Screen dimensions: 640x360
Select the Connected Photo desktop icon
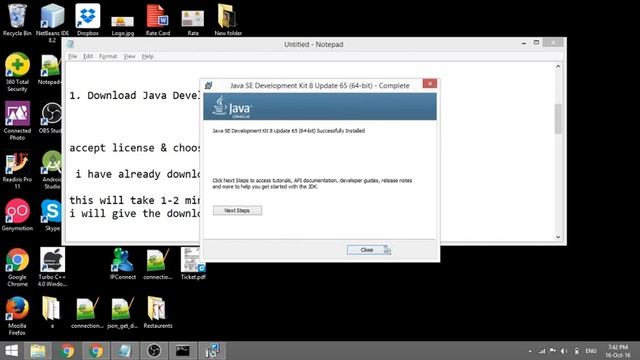(17, 121)
